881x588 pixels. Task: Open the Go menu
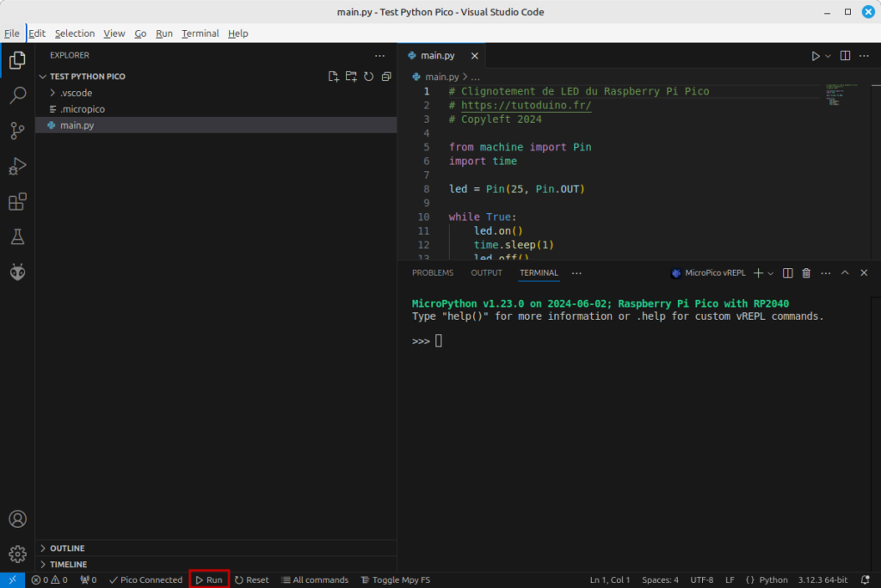[x=140, y=34]
